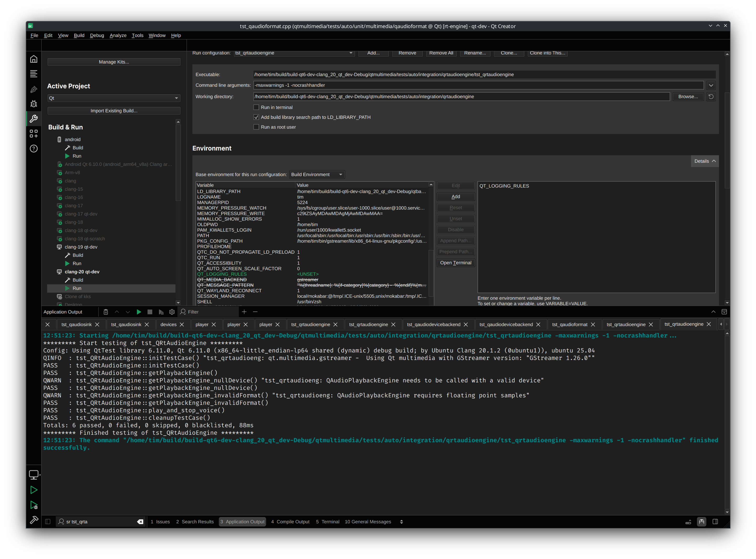
Task: Stop running program in output toolbar
Action: click(x=150, y=312)
